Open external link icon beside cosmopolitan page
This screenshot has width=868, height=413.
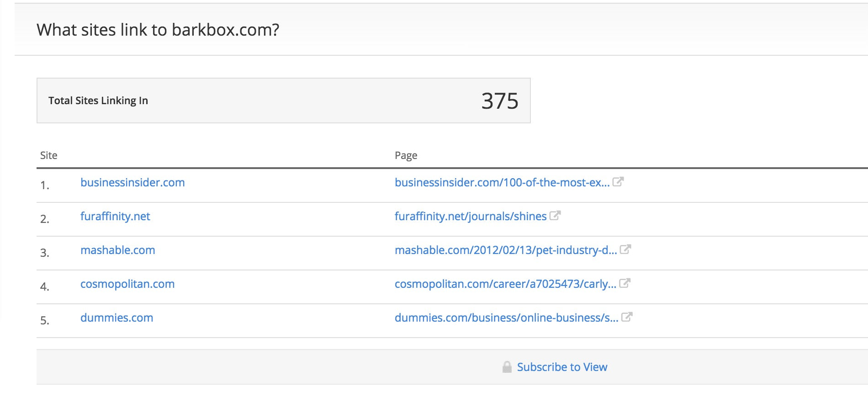coord(625,283)
